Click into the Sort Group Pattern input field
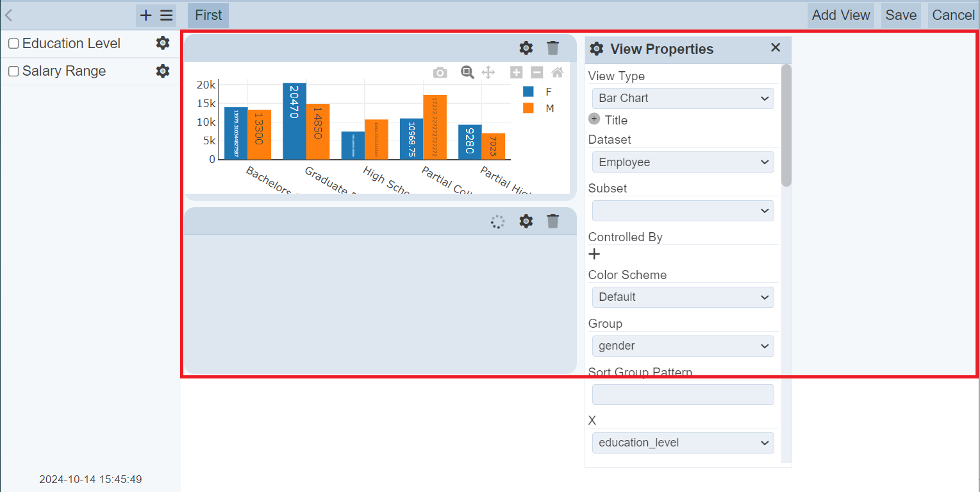Screen dimensions: 980x492 pos(683,394)
